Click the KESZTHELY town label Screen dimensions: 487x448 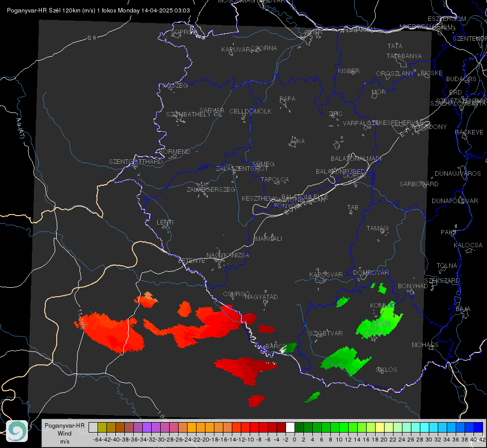(x=259, y=198)
